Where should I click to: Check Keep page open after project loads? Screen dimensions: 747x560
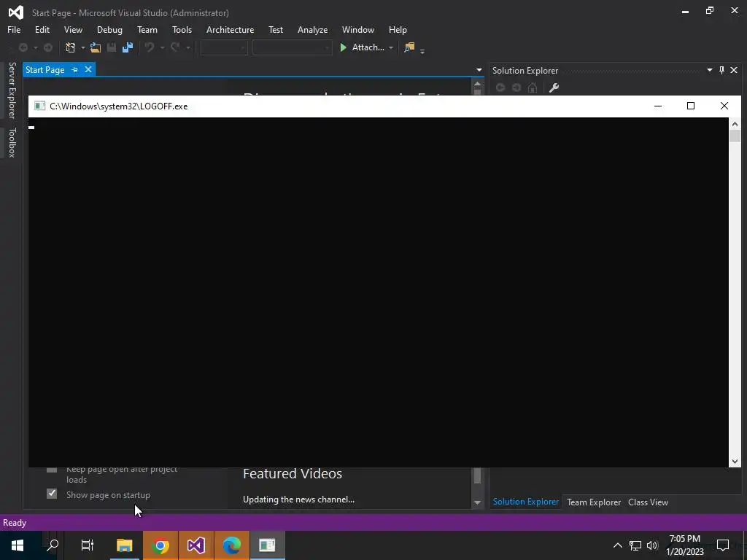[x=52, y=470]
